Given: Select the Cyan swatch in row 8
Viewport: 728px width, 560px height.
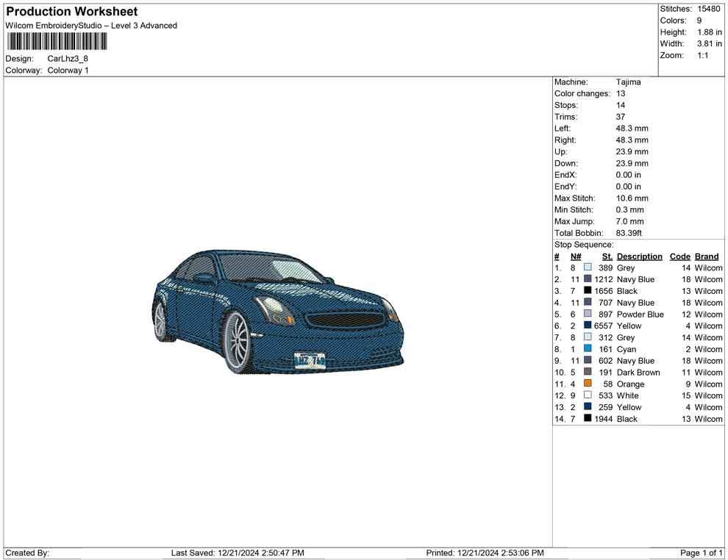Looking at the screenshot, I should point(588,349).
